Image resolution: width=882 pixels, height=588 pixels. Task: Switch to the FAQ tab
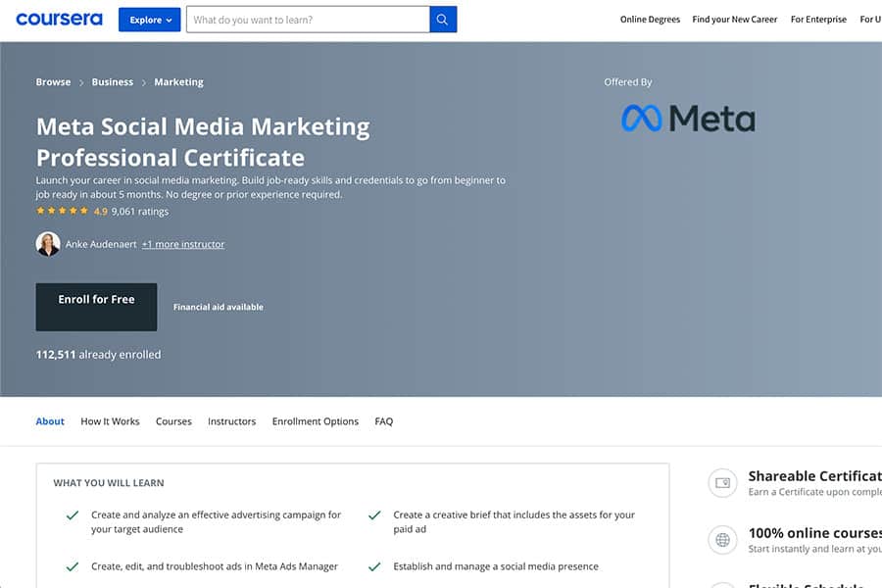(x=383, y=421)
